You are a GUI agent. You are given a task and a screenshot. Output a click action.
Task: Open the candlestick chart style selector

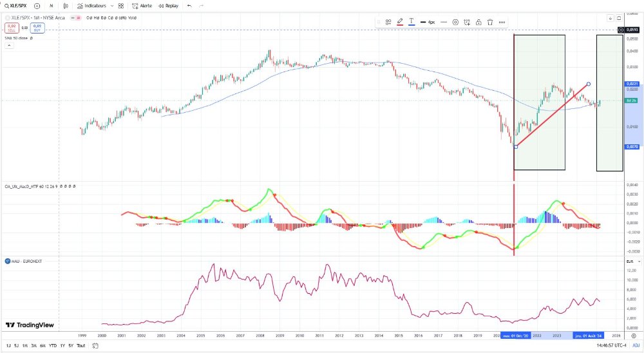click(x=65, y=5)
